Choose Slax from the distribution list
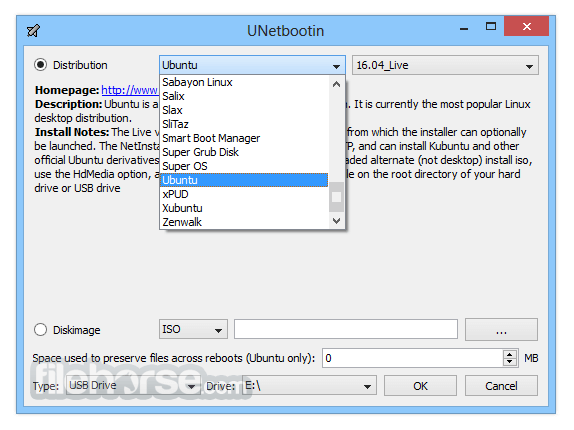 click(244, 110)
